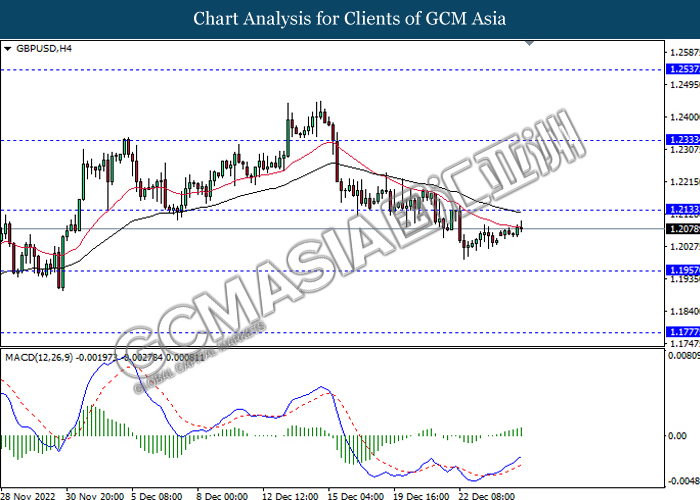Click the MACD(12,26,9) indicator label
700x500 pixels.
[x=39, y=358]
